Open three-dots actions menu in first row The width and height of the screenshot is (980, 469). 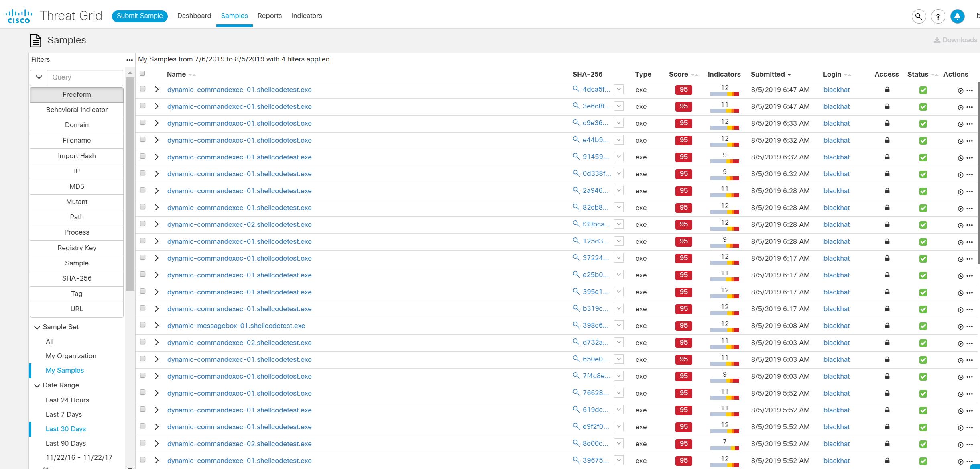[x=970, y=90]
